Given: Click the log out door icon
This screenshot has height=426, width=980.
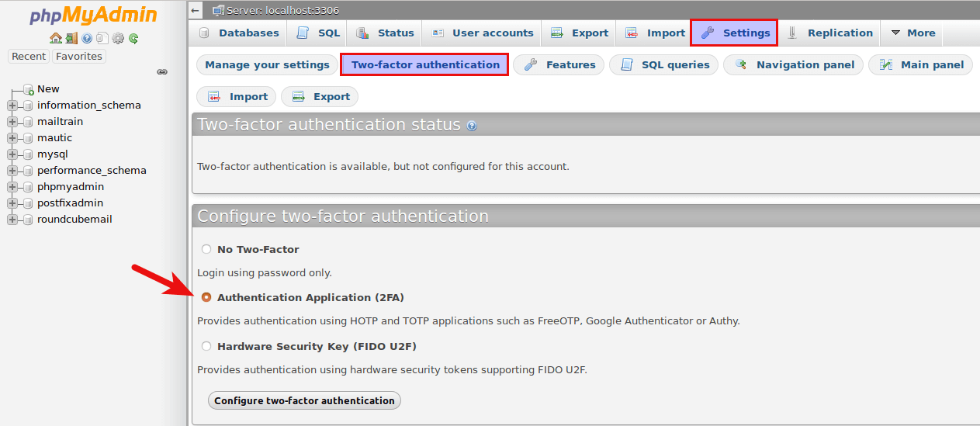Looking at the screenshot, I should click(x=71, y=38).
